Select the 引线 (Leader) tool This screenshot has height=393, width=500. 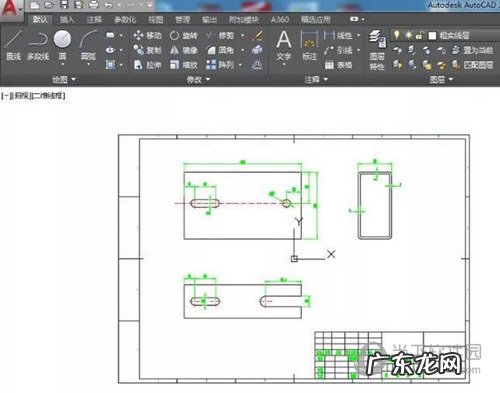338,50
